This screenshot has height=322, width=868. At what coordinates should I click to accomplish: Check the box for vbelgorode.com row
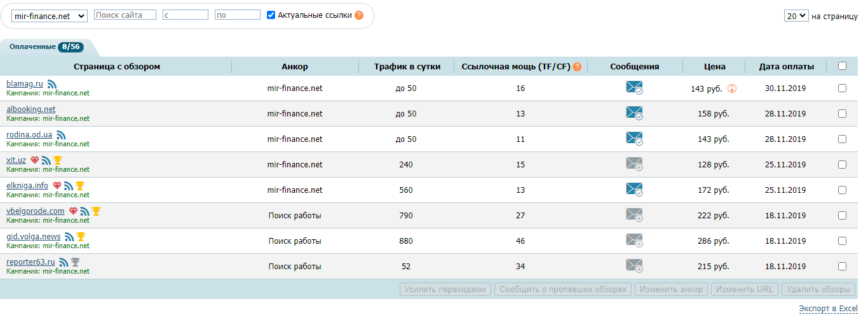[842, 216]
